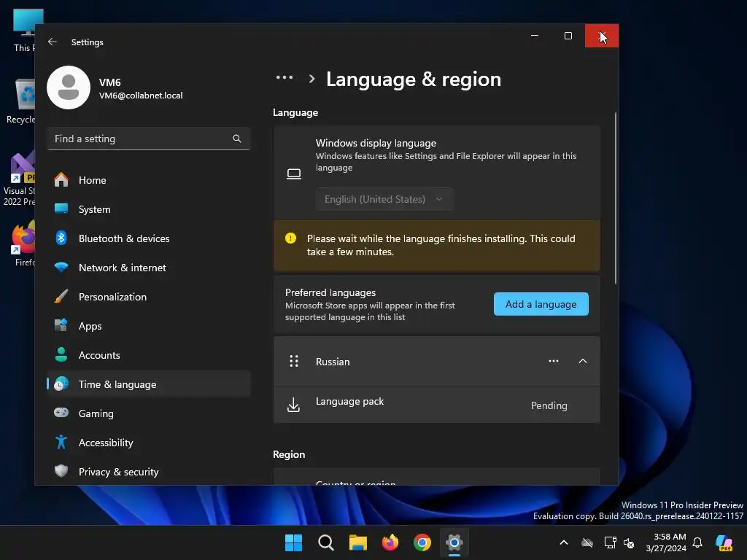Image resolution: width=747 pixels, height=560 pixels.
Task: Click the yellow warning icon in install notice
Action: pyautogui.click(x=290, y=238)
